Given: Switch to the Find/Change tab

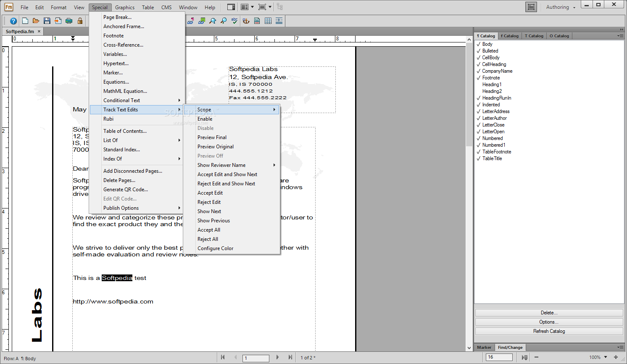Looking at the screenshot, I should click(510, 348).
